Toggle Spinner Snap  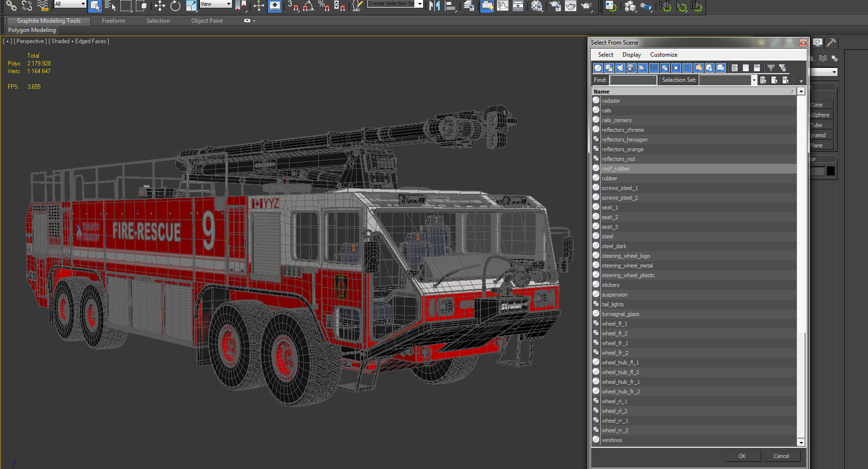tap(339, 6)
